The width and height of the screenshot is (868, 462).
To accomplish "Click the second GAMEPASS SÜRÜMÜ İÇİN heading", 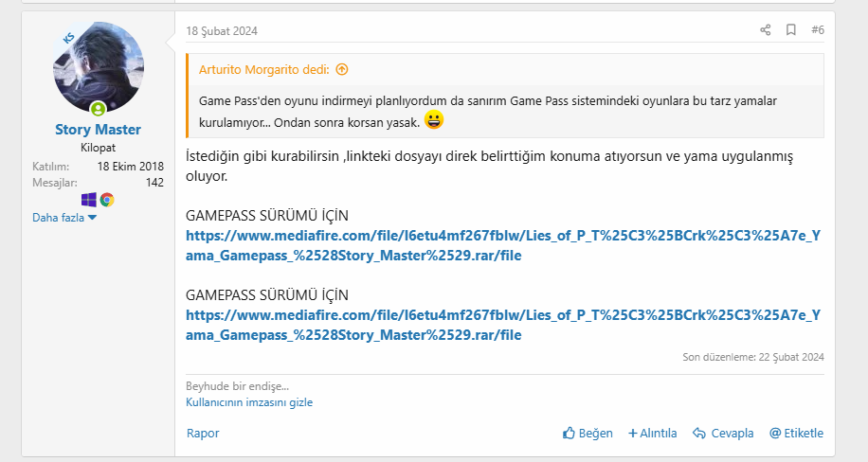I will 267,295.
